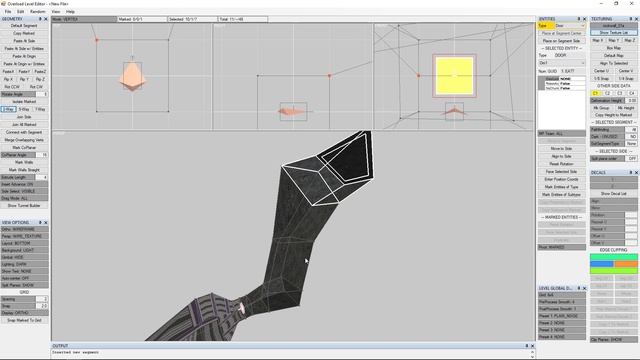Open the Random menu
Screen dimensions: 640x360
click(38, 12)
